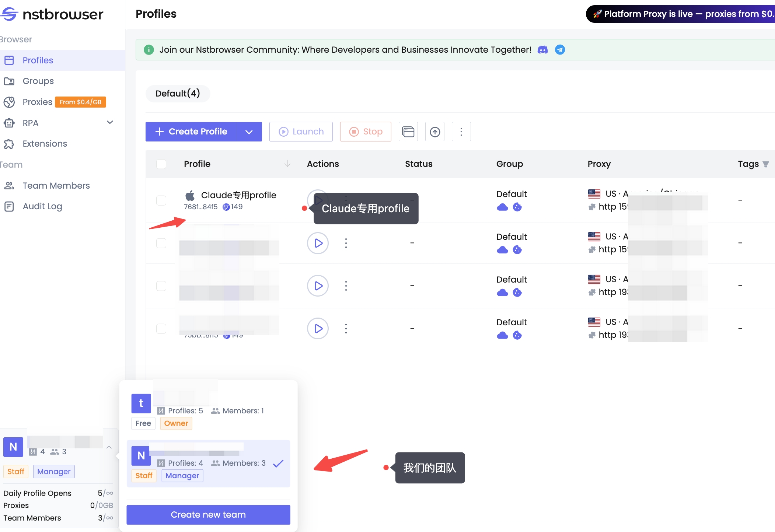Open the Discord community link icon
Image resolution: width=775 pixels, height=532 pixels.
coord(542,50)
